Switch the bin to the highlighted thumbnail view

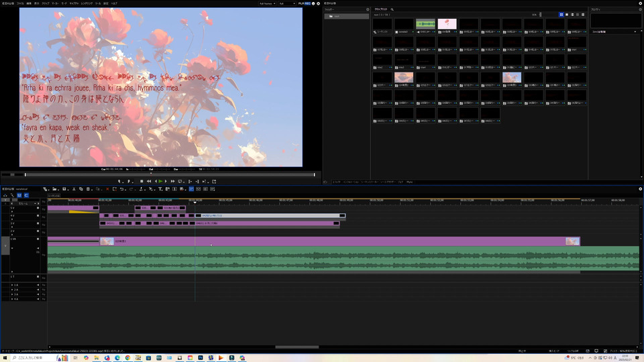561,14
